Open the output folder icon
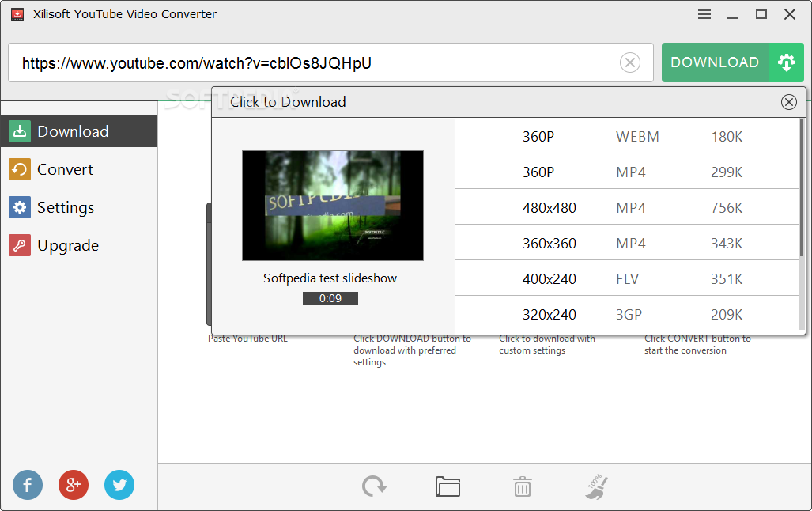This screenshot has height=511, width=812. point(448,486)
